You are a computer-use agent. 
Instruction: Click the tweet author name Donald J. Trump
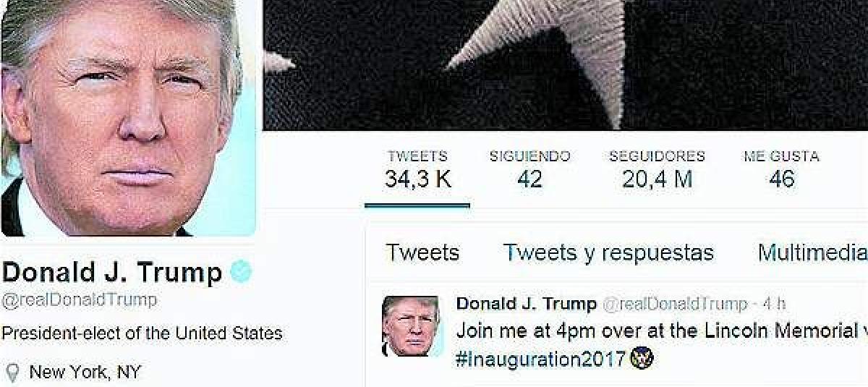pyautogui.click(x=526, y=304)
